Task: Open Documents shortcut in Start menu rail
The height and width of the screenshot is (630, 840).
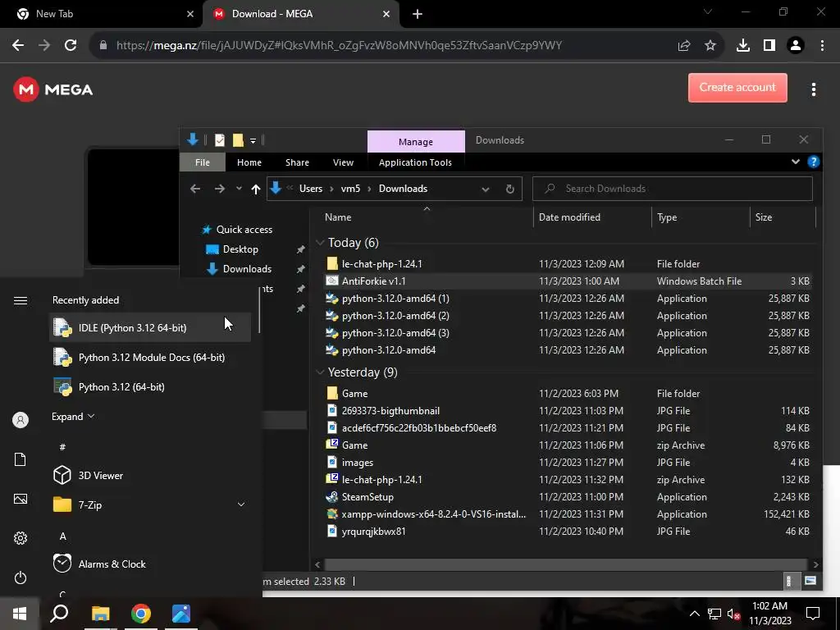Action: pos(21,459)
